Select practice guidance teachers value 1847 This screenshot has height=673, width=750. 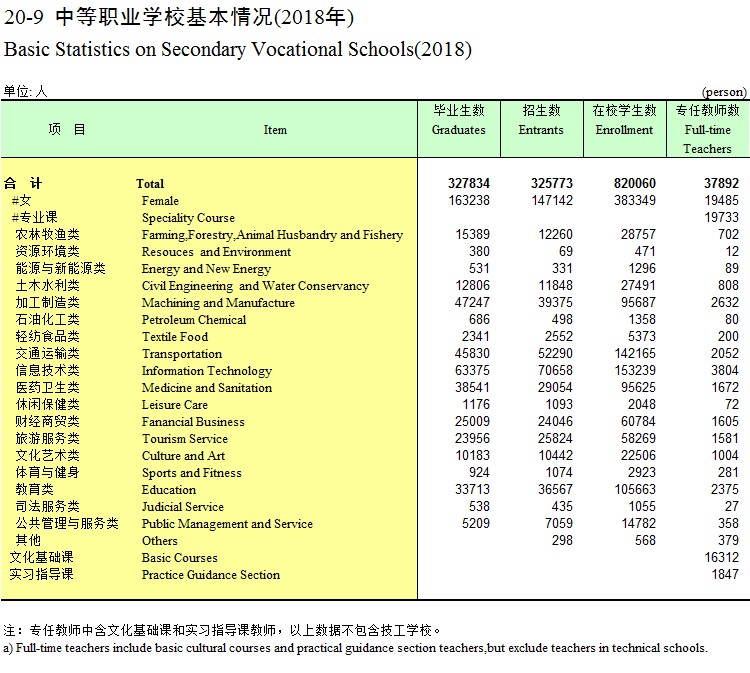pyautogui.click(x=725, y=574)
